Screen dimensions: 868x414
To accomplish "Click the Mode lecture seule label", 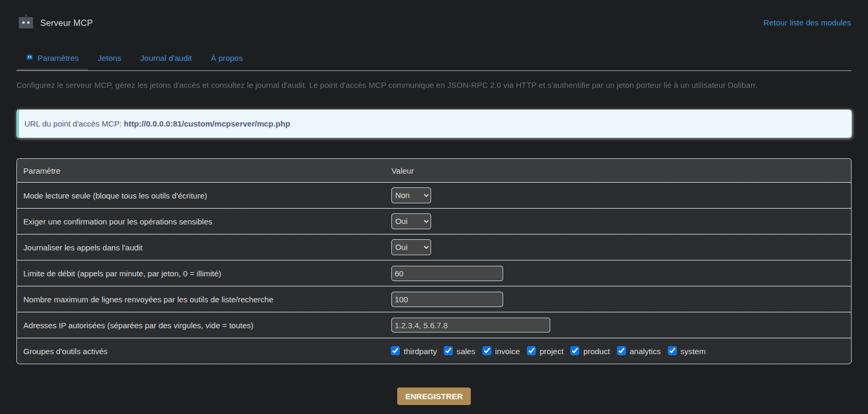I will pyautogui.click(x=115, y=196).
